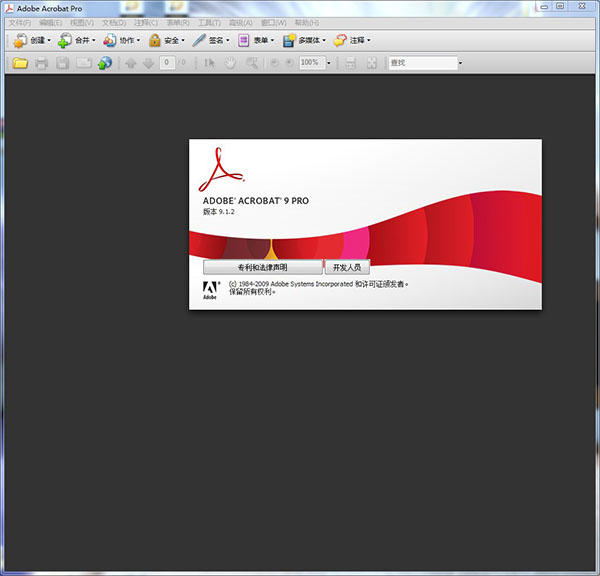Image resolution: width=600 pixels, height=576 pixels.
Task: Click the fit one full page icon
Action: click(x=372, y=63)
